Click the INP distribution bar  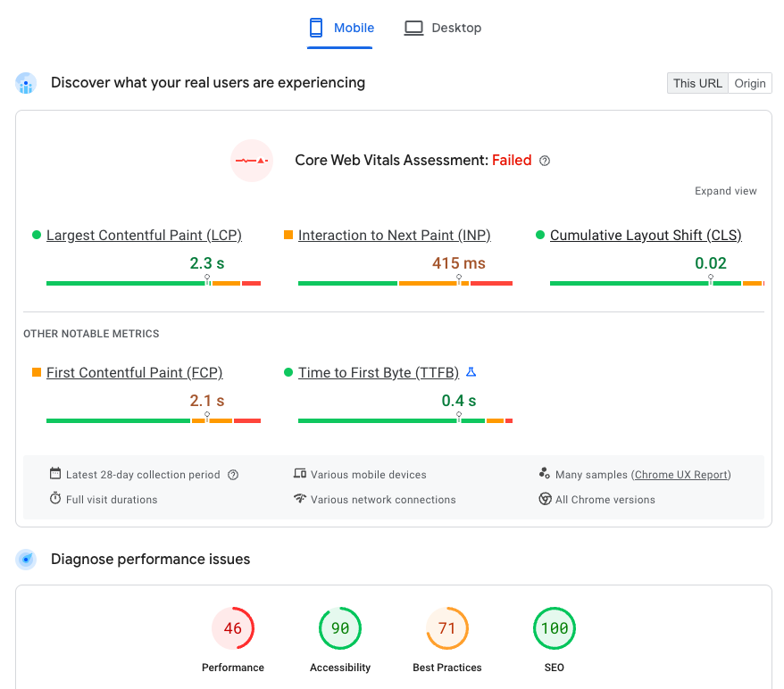click(405, 283)
